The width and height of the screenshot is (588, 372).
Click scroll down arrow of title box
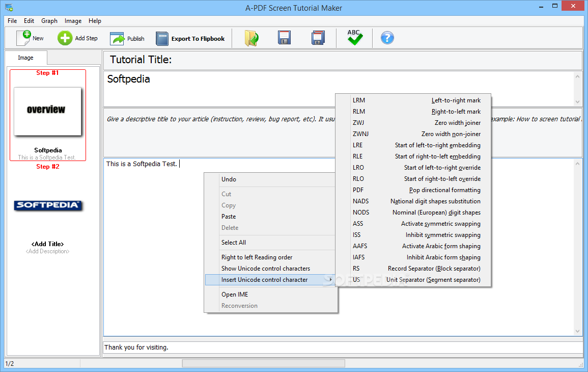(577, 102)
